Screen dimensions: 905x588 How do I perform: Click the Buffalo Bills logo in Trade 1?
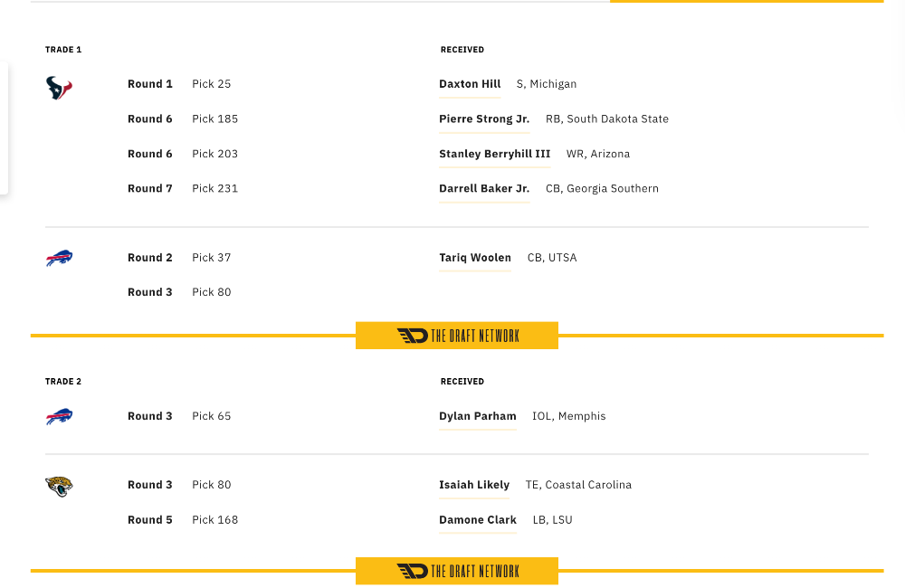[x=60, y=258]
